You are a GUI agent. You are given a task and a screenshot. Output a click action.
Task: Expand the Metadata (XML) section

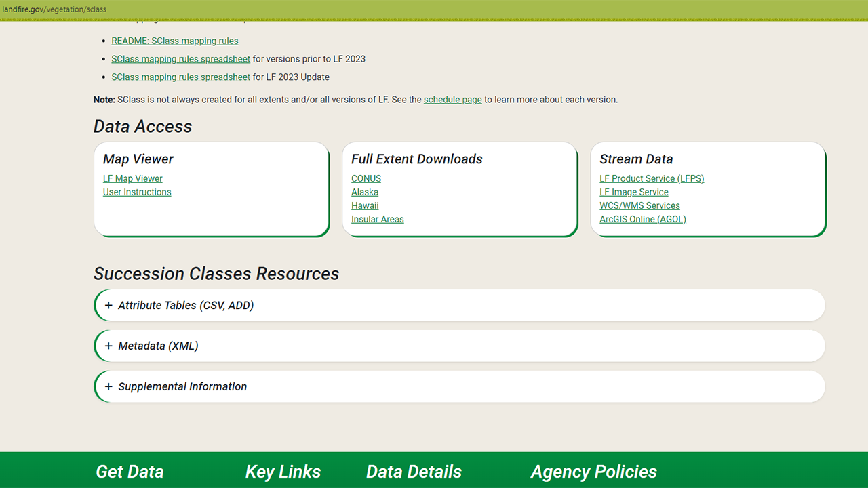(159, 346)
